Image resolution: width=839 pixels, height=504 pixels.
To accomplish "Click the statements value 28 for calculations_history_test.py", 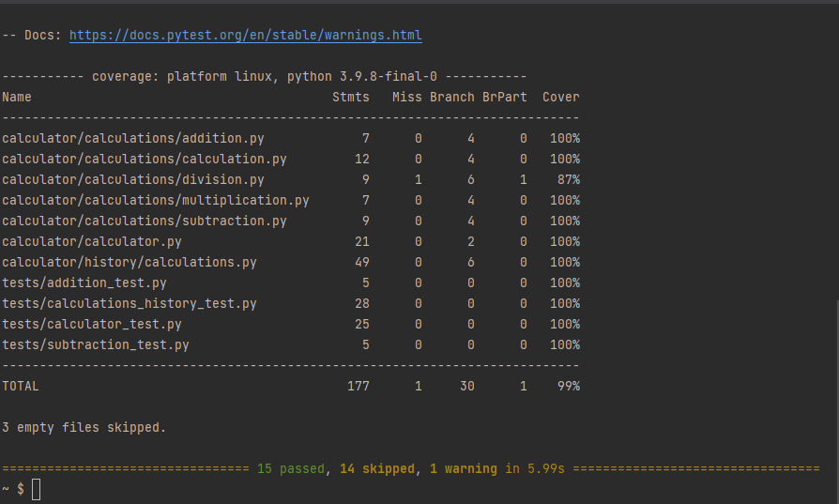I will 362,304.
